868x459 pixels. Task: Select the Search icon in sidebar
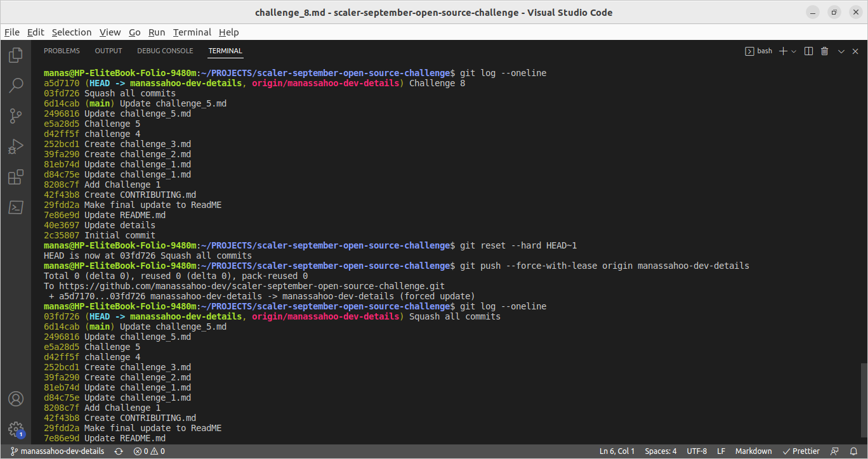tap(15, 85)
